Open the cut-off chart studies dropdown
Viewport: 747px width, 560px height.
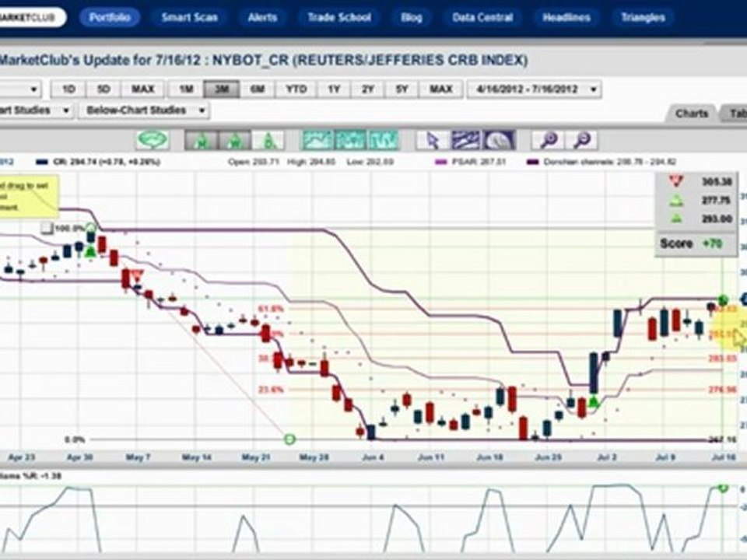pos(37,110)
